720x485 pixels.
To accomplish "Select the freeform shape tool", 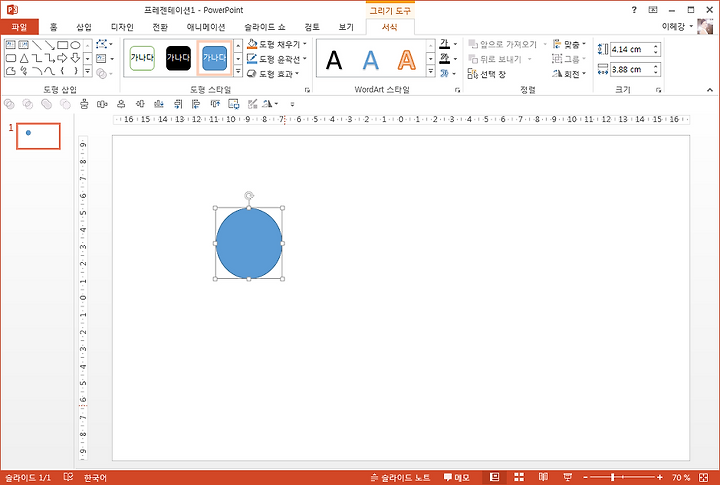I will pos(10,71).
